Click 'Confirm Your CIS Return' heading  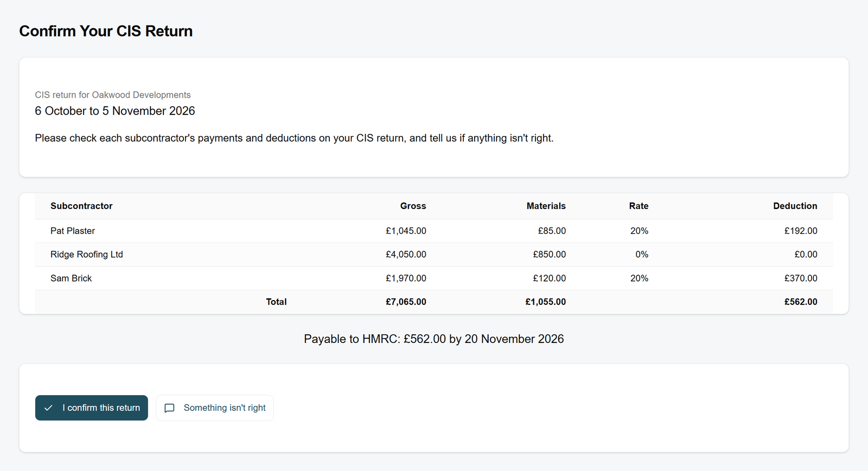(x=106, y=31)
